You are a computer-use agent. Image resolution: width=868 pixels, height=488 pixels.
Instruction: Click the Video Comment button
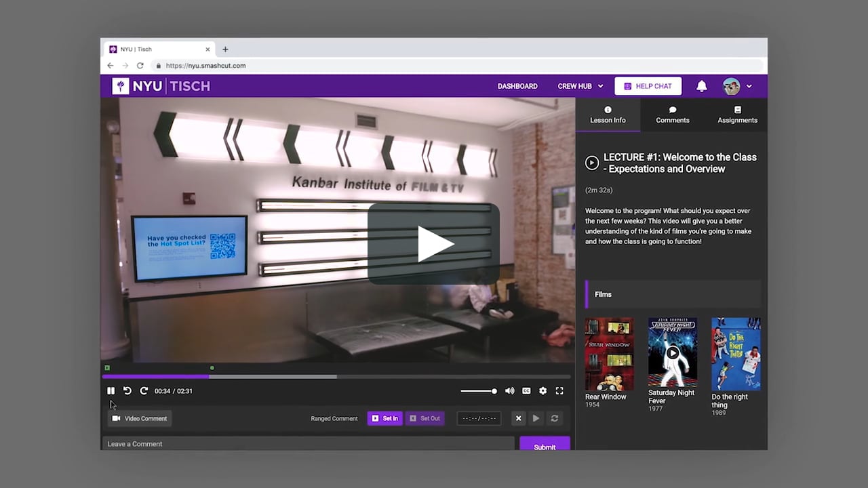click(140, 418)
